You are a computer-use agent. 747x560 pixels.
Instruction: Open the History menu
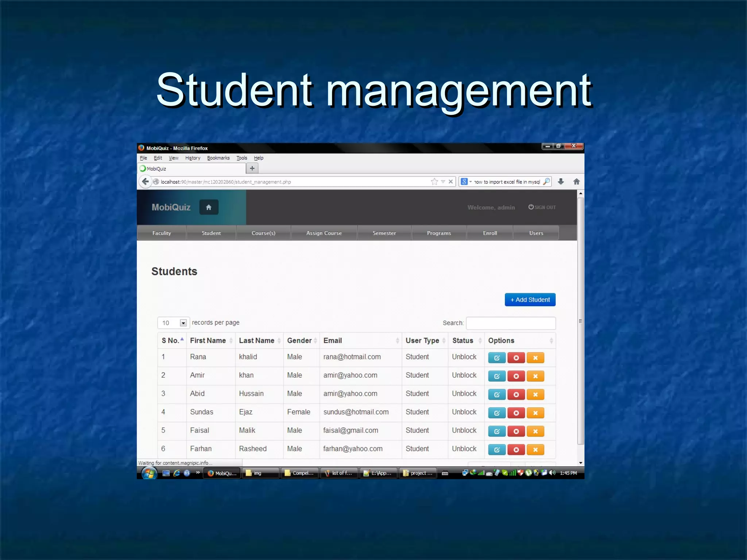[193, 158]
